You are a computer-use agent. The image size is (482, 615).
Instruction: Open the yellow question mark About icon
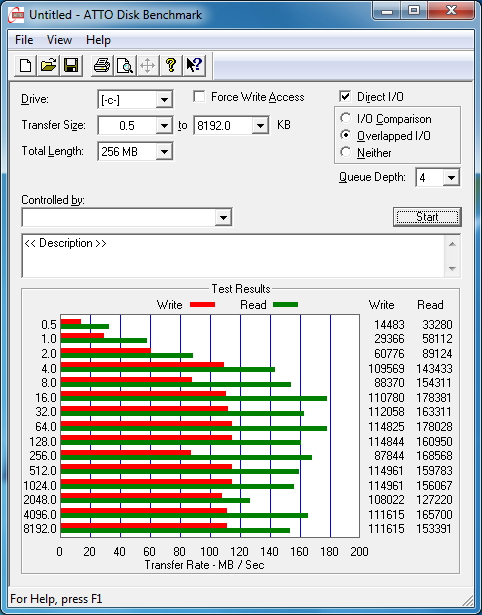tap(171, 66)
